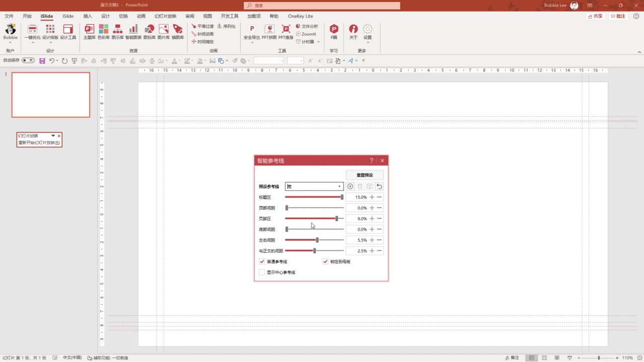Click the 与正文的间距 slider handle
The height and width of the screenshot is (362, 644).
[x=314, y=250]
